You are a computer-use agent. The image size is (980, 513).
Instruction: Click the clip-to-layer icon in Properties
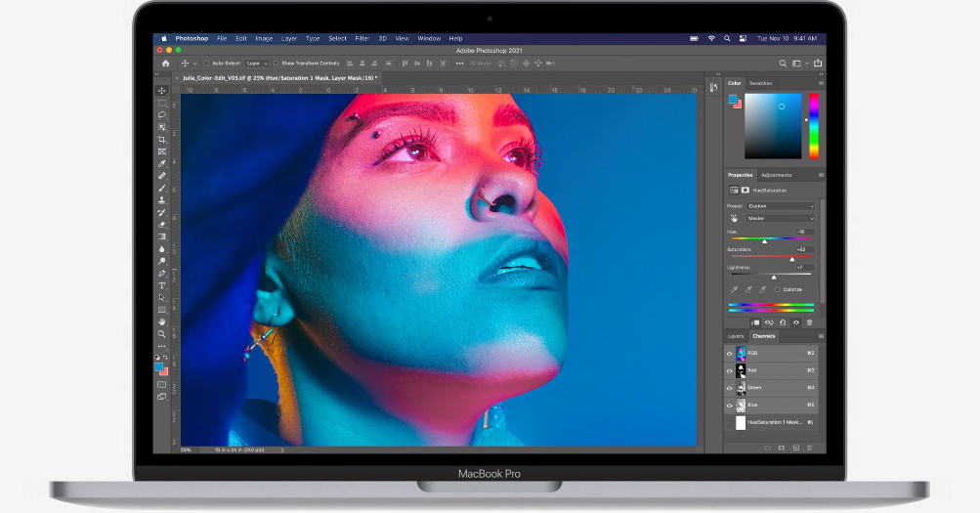(x=755, y=322)
